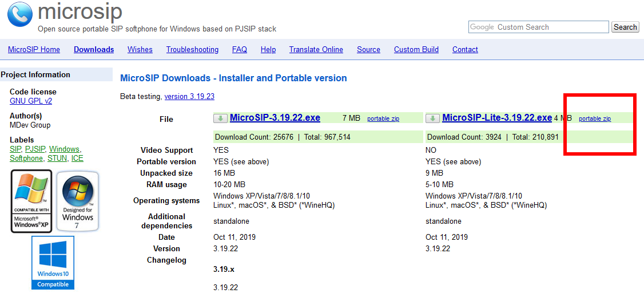Click the green download arrow for MicroSIP-3.19.22.exe
Image resolution: width=644 pixels, height=293 pixels.
[221, 119]
